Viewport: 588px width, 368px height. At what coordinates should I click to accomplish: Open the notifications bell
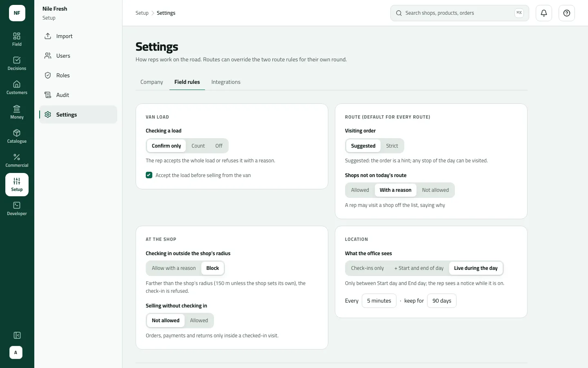point(544,13)
